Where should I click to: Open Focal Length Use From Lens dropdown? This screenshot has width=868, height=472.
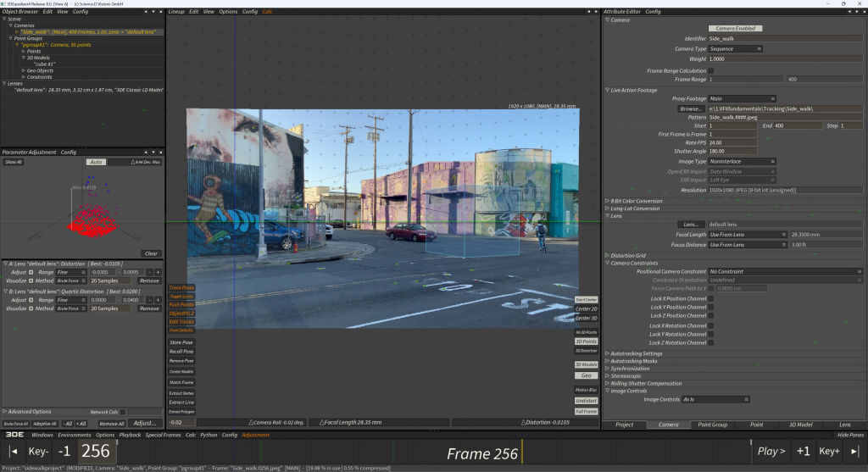pyautogui.click(x=748, y=235)
